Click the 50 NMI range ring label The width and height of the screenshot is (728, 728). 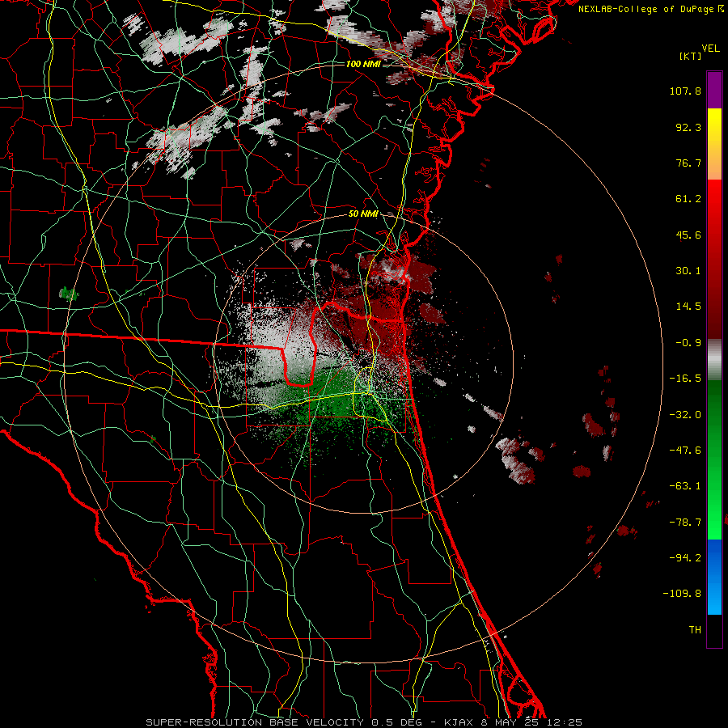click(x=363, y=214)
